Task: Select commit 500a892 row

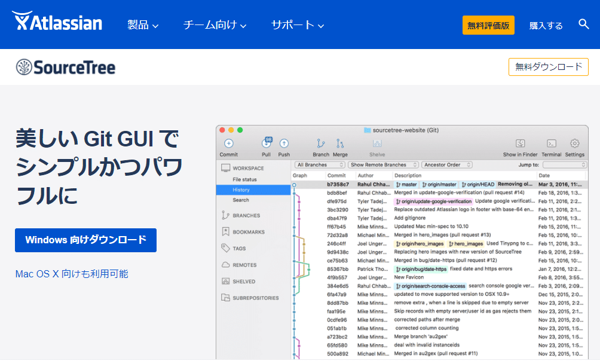Action: (x=439, y=354)
